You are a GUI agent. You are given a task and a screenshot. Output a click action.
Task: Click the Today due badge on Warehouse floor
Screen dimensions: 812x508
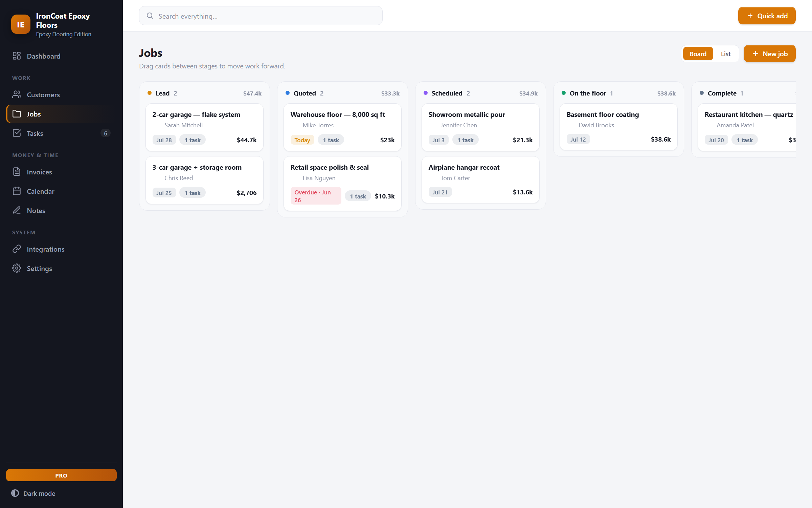(302, 140)
